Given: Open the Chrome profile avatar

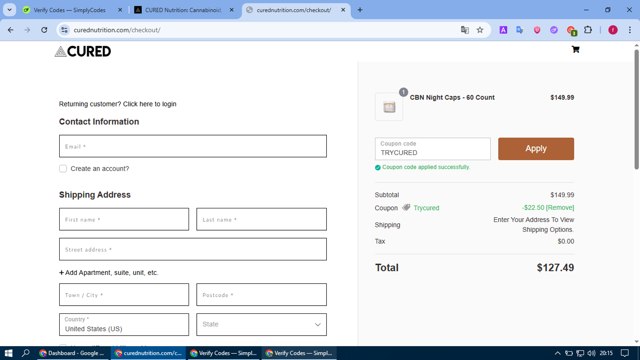Looking at the screenshot, I should (x=613, y=30).
